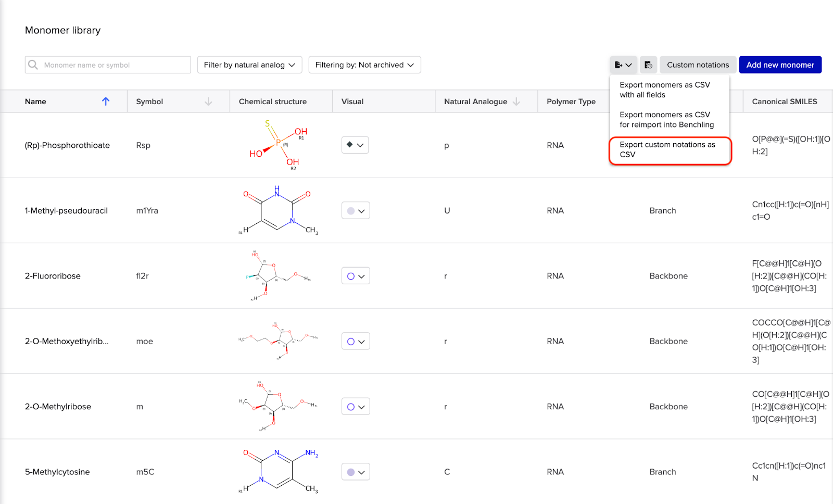
Task: Select Export monomers as CSV with all fields
Action: point(664,90)
